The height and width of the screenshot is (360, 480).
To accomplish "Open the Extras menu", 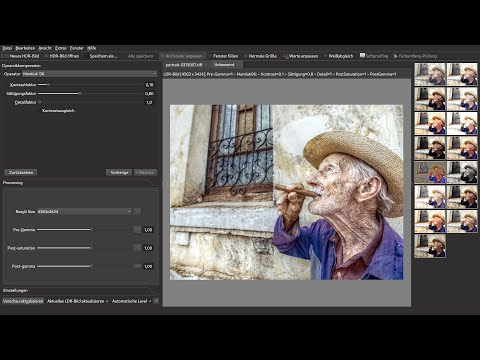I will (x=60, y=48).
